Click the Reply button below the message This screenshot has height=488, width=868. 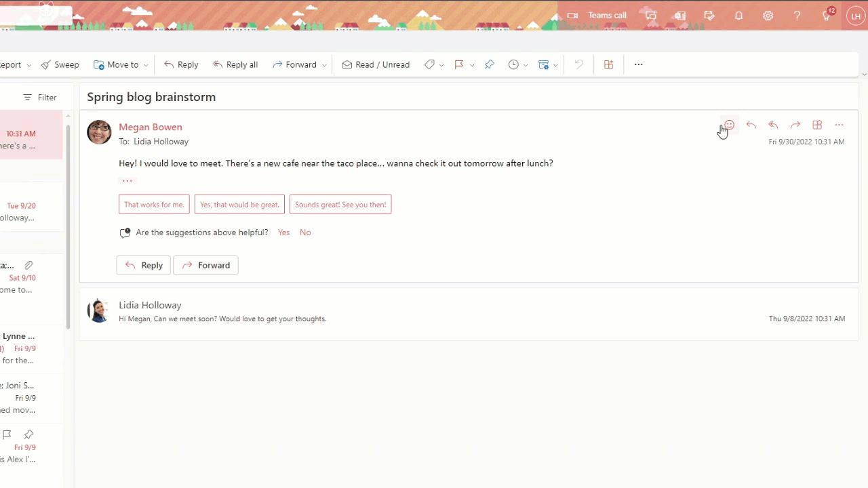[144, 265]
